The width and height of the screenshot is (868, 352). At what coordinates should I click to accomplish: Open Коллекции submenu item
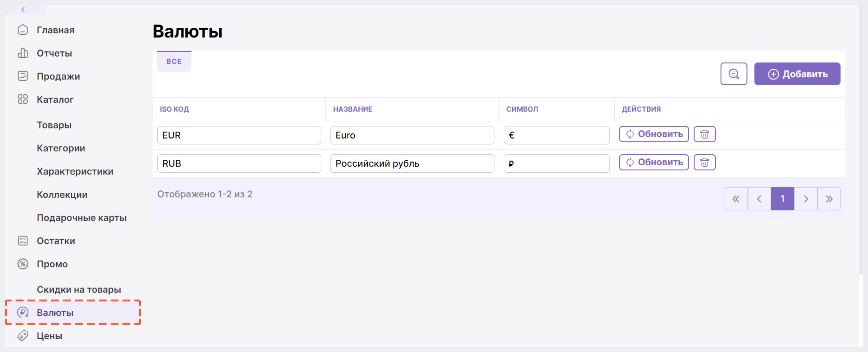pos(62,194)
